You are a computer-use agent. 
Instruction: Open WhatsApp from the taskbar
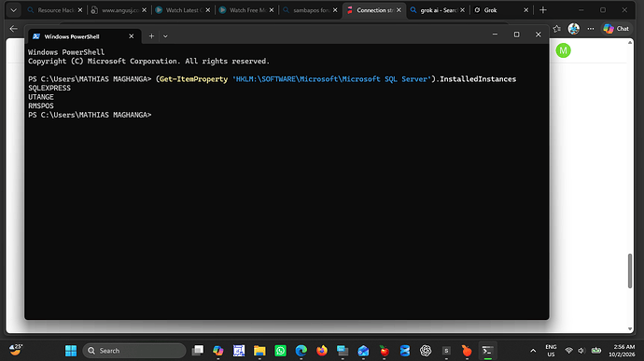click(280, 351)
